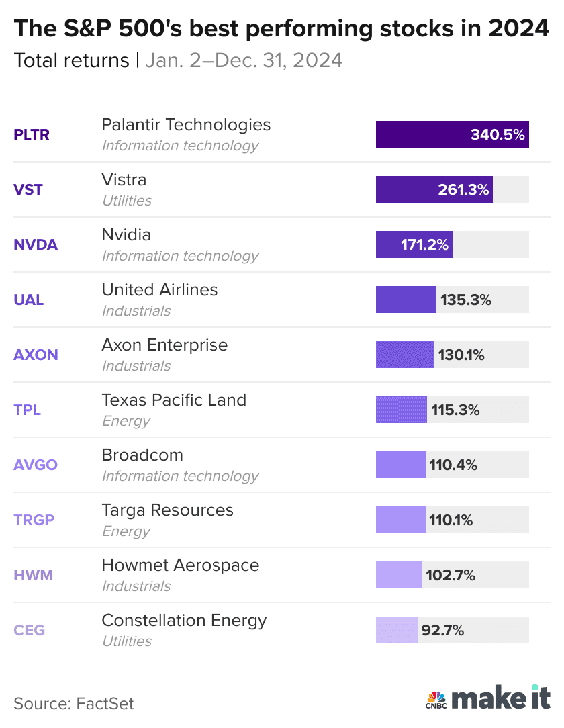Click the chart title heading
The width and height of the screenshot is (564, 728).
[281, 29]
